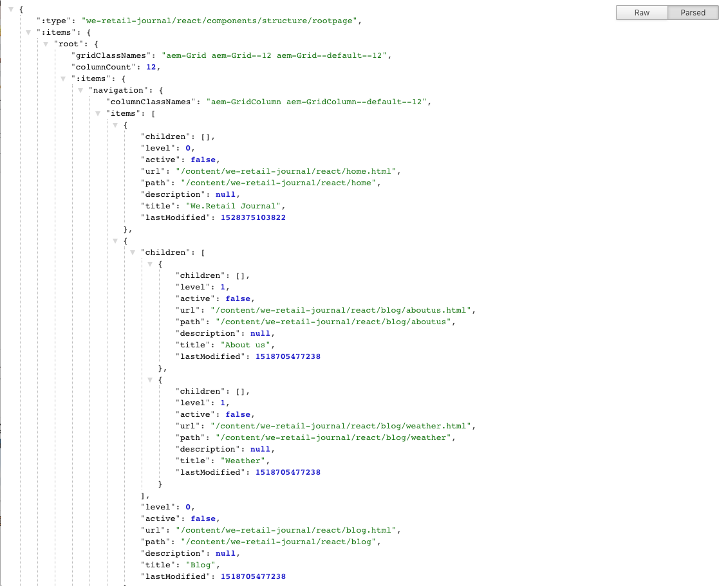Image resolution: width=728 pixels, height=586 pixels.
Task: Click Weather's "active" false value
Action: (238, 414)
